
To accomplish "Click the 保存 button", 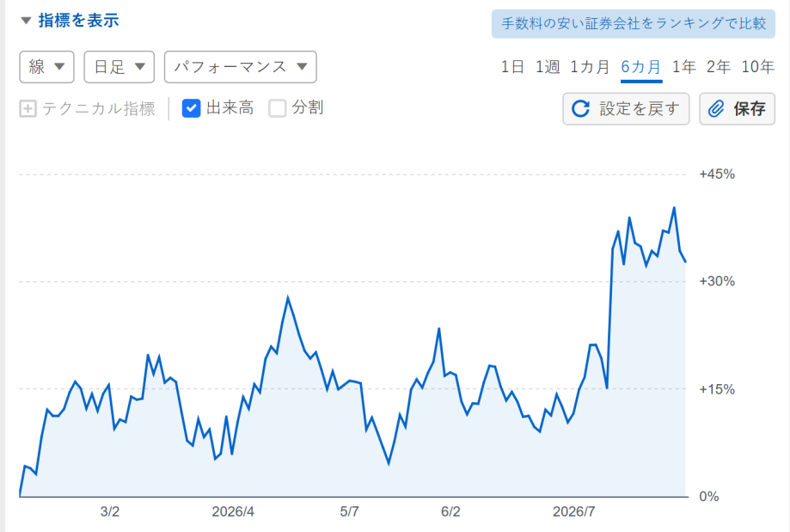I will coord(737,108).
